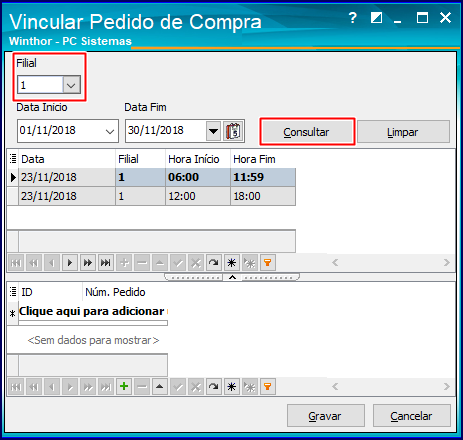Select Hora Fim cell 11:59
Viewport: 463px width, 440px height.
click(x=263, y=177)
